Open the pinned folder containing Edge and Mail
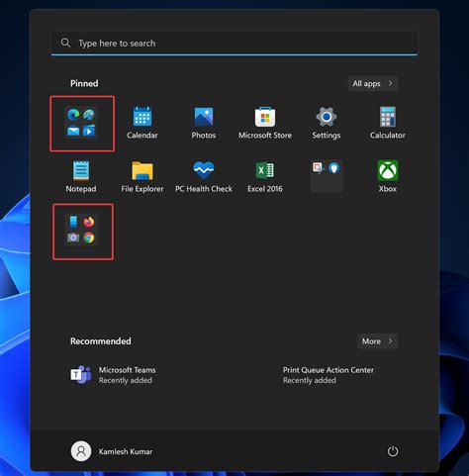 point(81,123)
